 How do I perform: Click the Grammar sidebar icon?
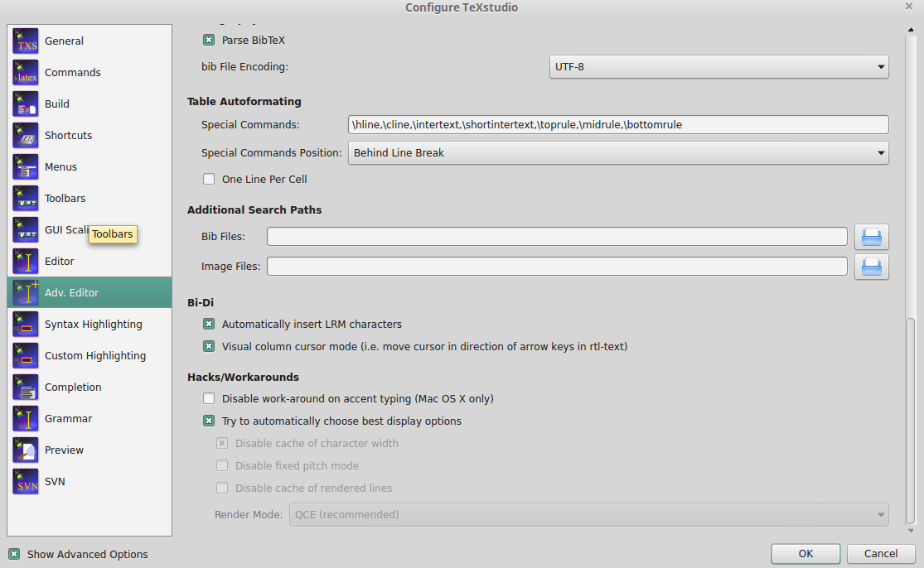point(26,418)
